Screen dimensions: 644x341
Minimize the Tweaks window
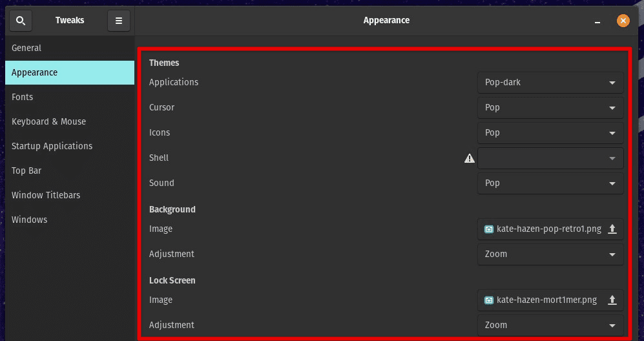click(597, 21)
